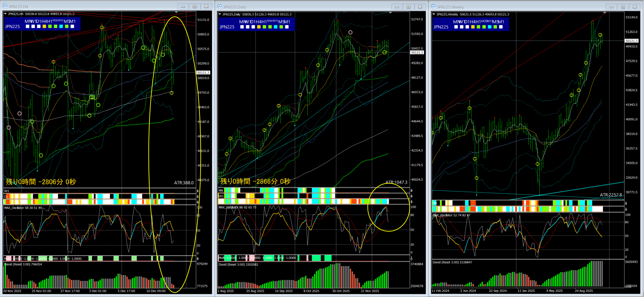Image resolution: width=644 pixels, height=297 pixels.
Task: Click the cyan timeframe square in Daily chart panel
Action: 275,27
